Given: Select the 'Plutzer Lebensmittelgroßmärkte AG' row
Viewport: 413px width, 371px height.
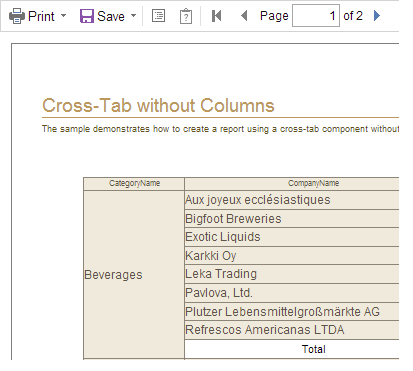Looking at the screenshot, I should [292, 312].
